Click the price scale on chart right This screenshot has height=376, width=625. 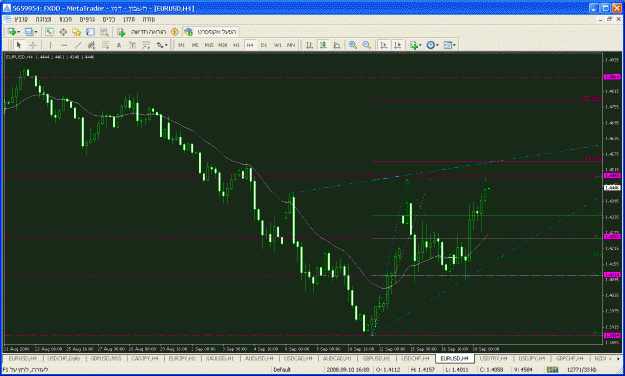pos(612,199)
